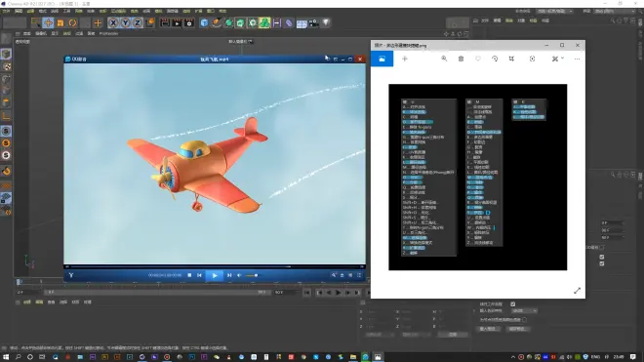This screenshot has height=362, width=644.
Task: Click the floor grid scene icon
Action: [302, 23]
